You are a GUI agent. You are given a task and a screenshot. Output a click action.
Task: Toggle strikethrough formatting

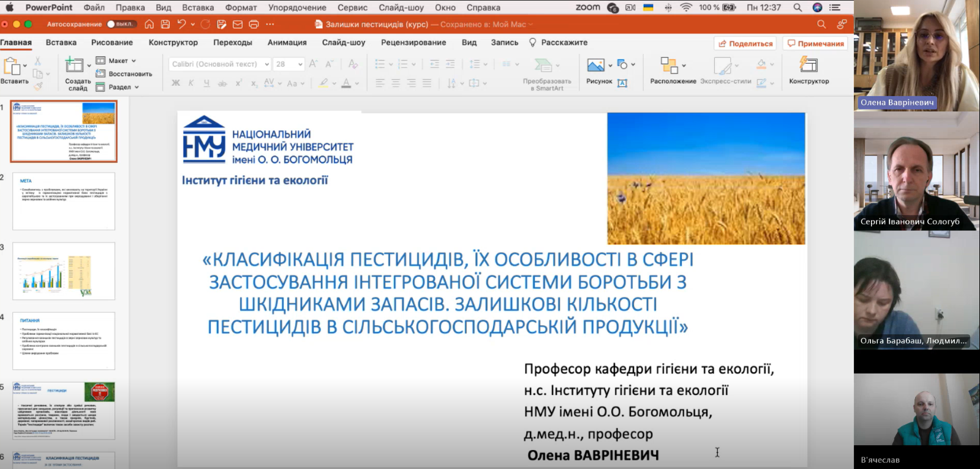pyautogui.click(x=222, y=83)
